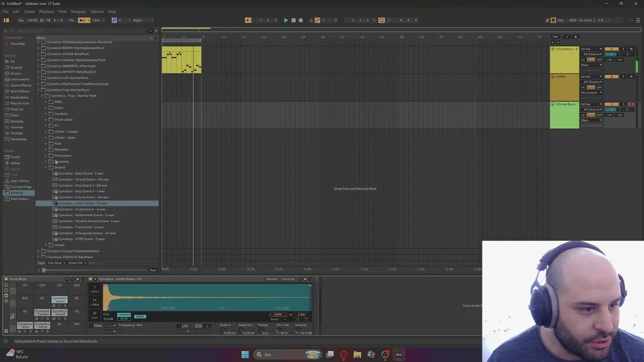The height and width of the screenshot is (362, 644).
Task: Toggle the Draw Mode pencil icon
Action: [547, 20]
